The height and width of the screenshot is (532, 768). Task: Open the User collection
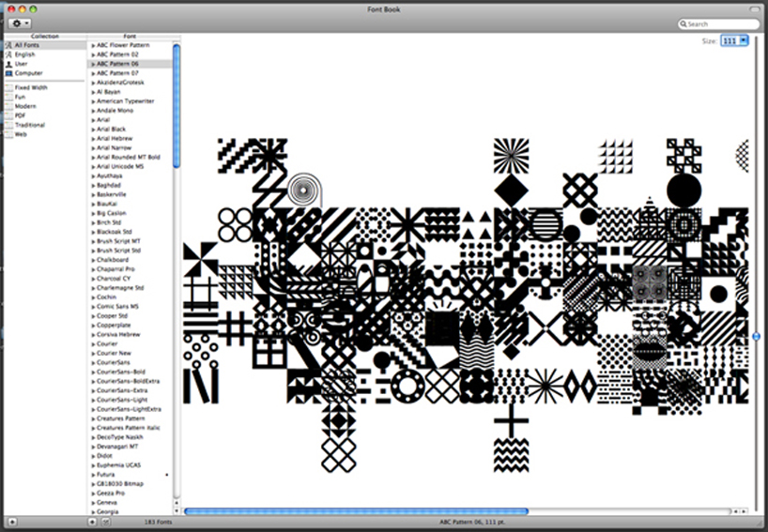point(21,64)
